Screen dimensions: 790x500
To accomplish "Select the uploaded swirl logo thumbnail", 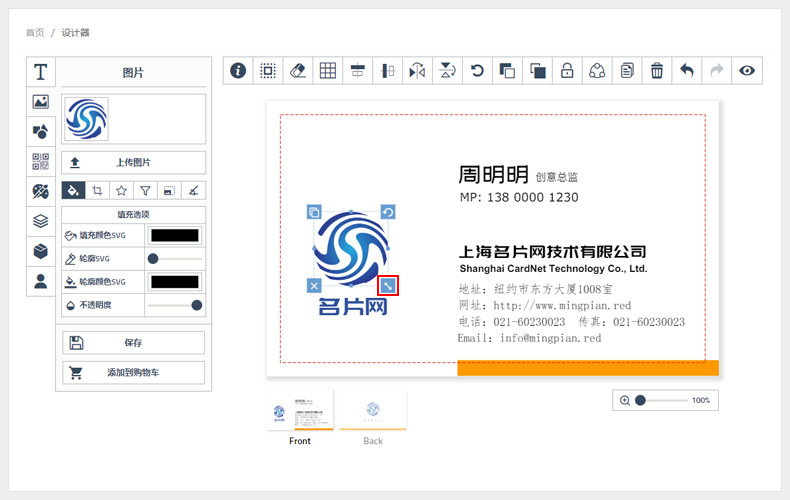I will pos(87,119).
